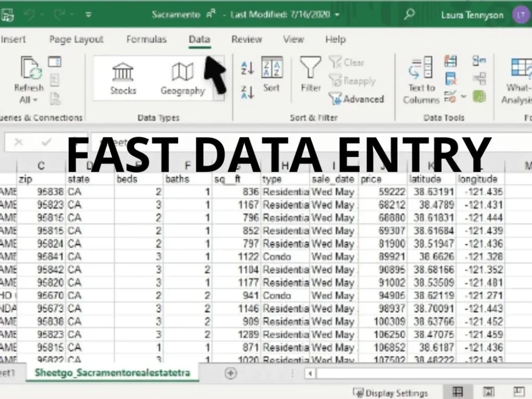This screenshot has height=399, width=532.
Task: Click the Redo icon
Action: click(x=60, y=14)
